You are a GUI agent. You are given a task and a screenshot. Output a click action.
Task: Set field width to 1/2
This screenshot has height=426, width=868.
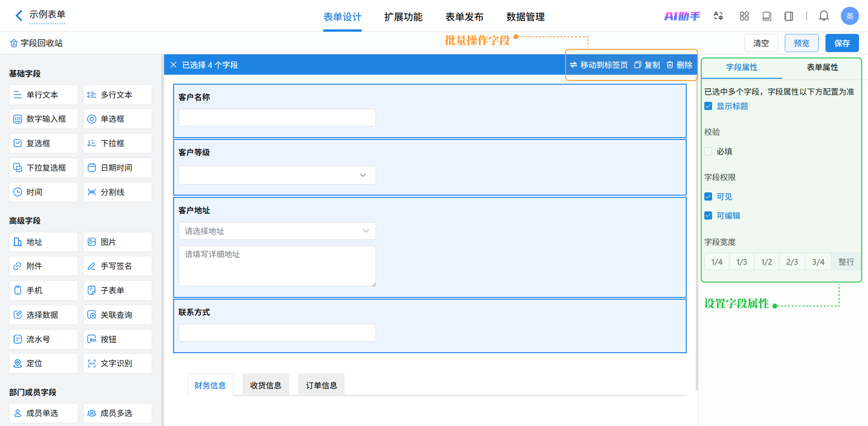[766, 262]
